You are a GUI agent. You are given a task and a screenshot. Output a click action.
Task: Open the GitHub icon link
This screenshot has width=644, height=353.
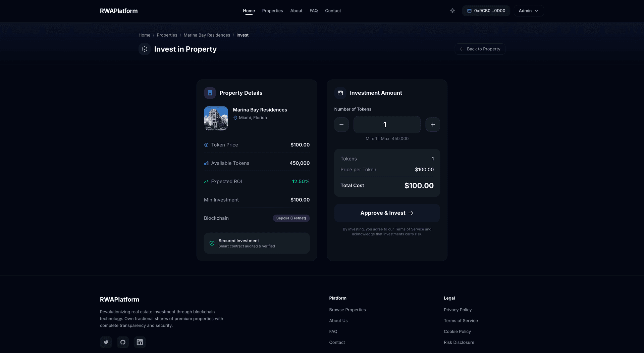coord(123,342)
